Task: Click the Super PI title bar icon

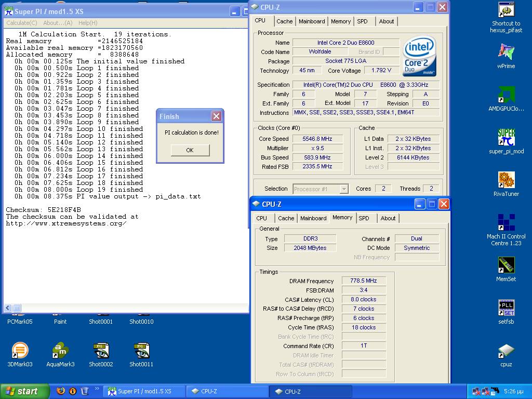Action: 9,11
